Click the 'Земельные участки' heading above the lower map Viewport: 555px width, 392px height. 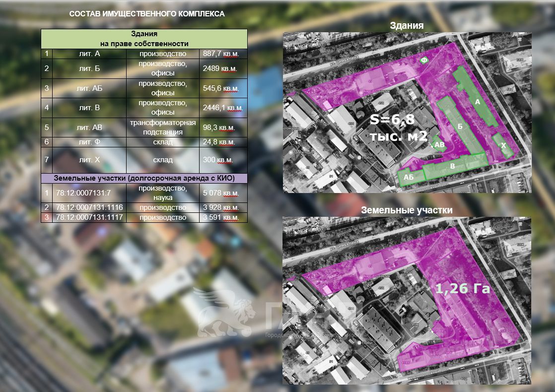click(407, 210)
